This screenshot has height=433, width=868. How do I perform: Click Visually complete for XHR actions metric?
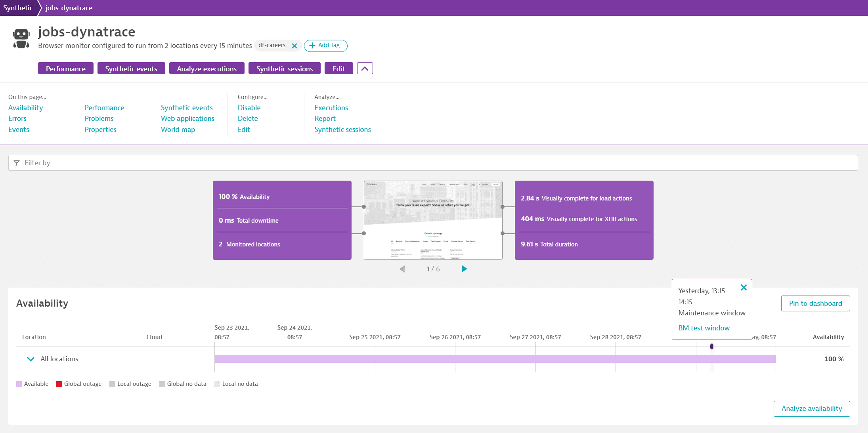(579, 219)
